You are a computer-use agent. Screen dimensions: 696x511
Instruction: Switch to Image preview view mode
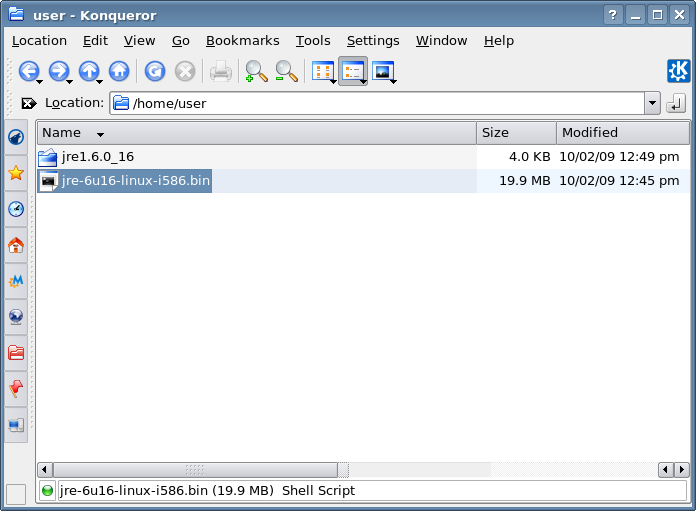[383, 71]
